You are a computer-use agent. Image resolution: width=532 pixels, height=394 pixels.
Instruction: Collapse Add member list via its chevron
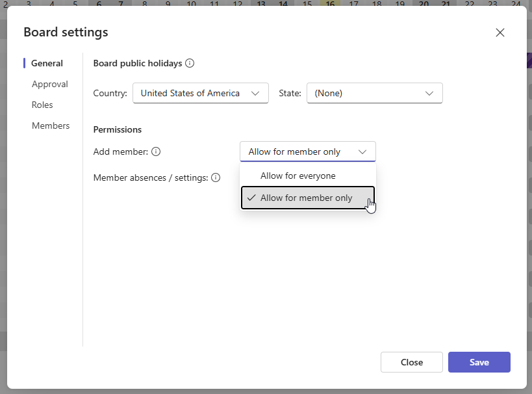[362, 151]
